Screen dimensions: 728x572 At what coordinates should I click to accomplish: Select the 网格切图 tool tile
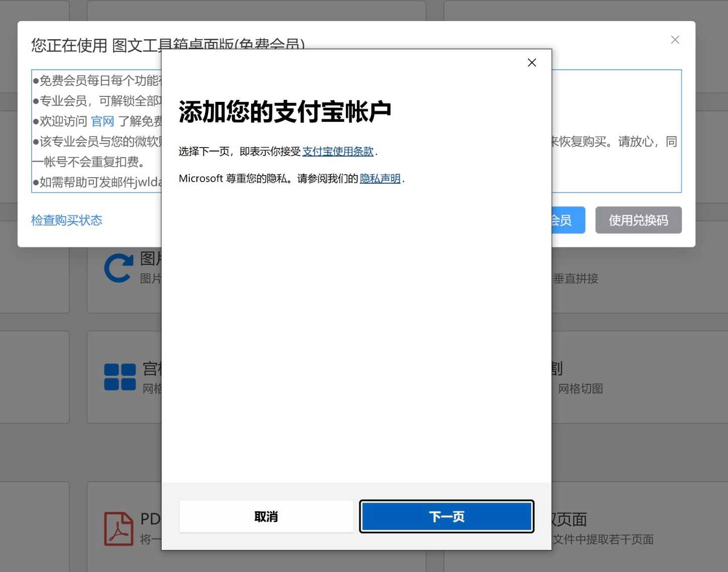[x=581, y=388]
